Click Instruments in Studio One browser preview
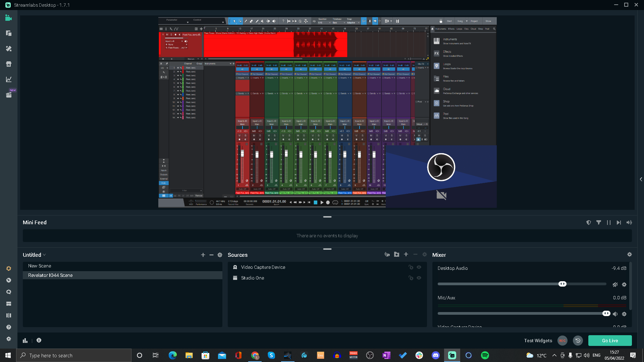Screen dimensions: 644x362 (450, 39)
